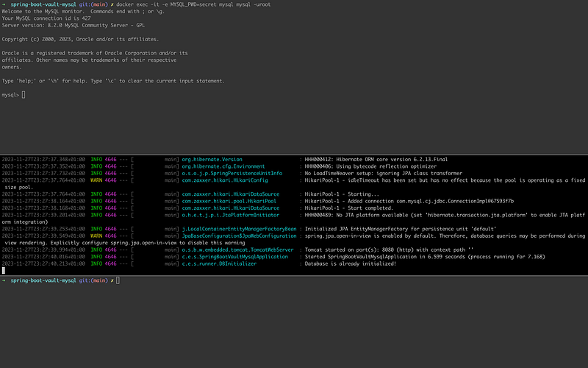Screen dimensions: 588x368
Task: Click 'HikariPool-1 - Start completed.' message
Action: [x=348, y=208]
